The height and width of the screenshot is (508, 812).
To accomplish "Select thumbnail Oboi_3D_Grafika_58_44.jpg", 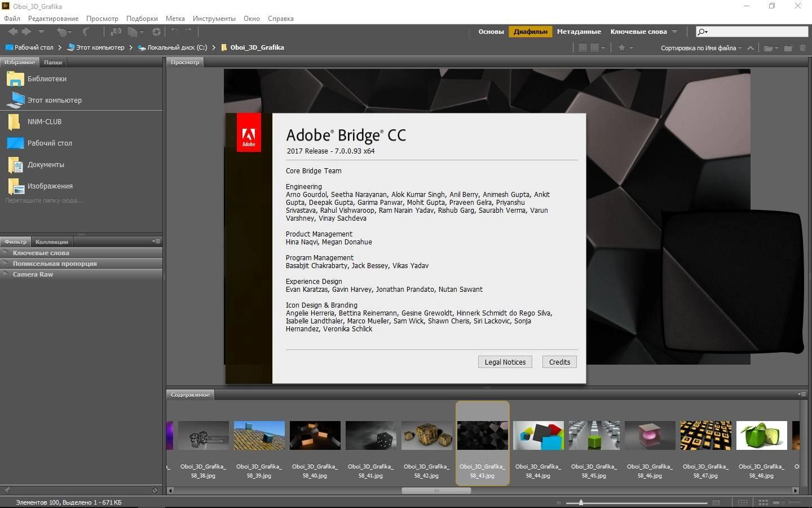I will coord(538,443).
